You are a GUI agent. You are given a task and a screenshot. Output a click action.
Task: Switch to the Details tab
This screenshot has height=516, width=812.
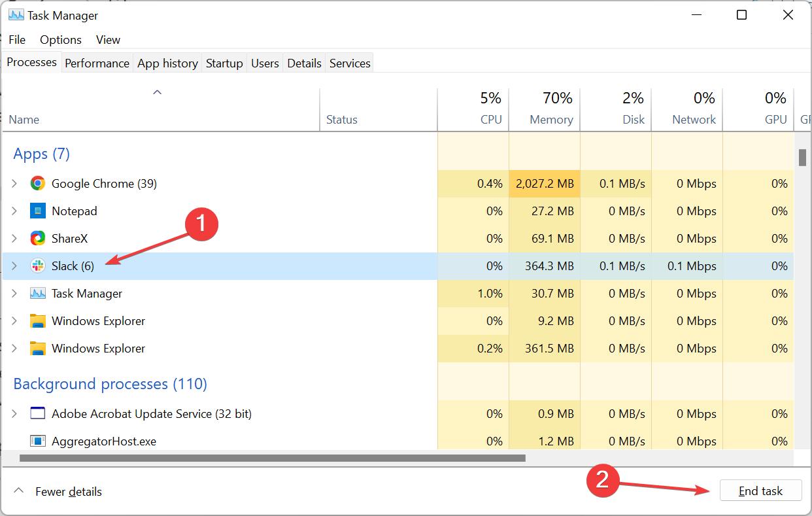(304, 63)
